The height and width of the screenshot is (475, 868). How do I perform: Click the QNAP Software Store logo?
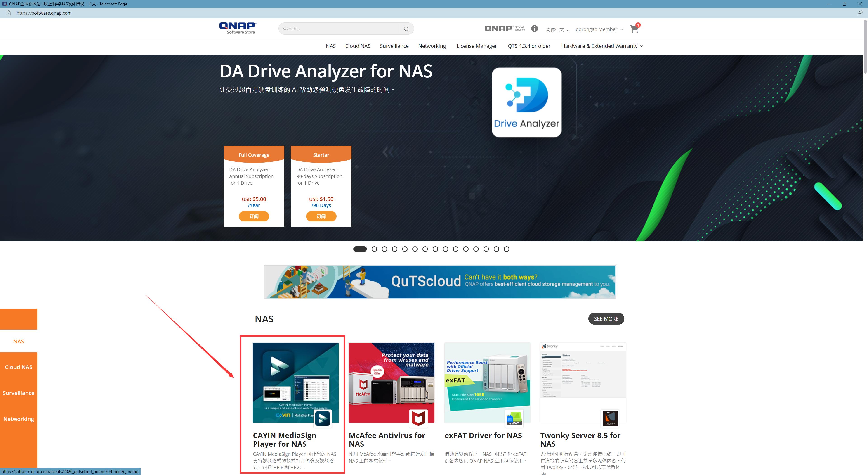coord(238,28)
